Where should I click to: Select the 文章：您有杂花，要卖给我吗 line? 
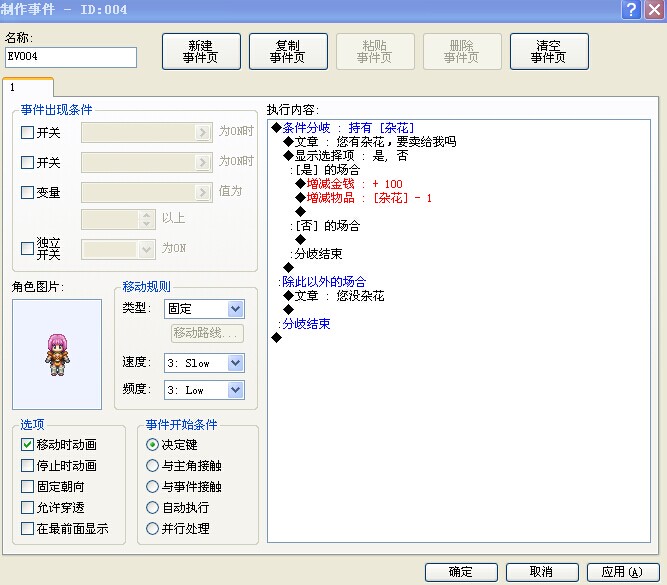click(370, 142)
